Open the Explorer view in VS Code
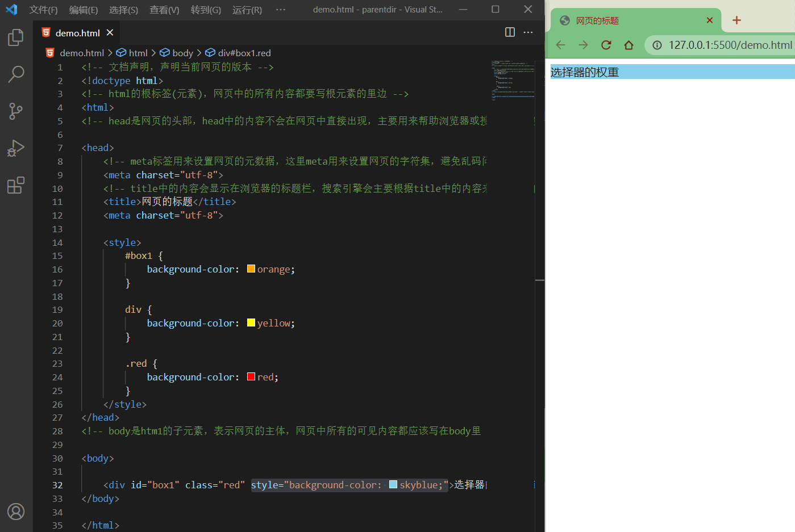795x532 pixels. click(x=15, y=37)
